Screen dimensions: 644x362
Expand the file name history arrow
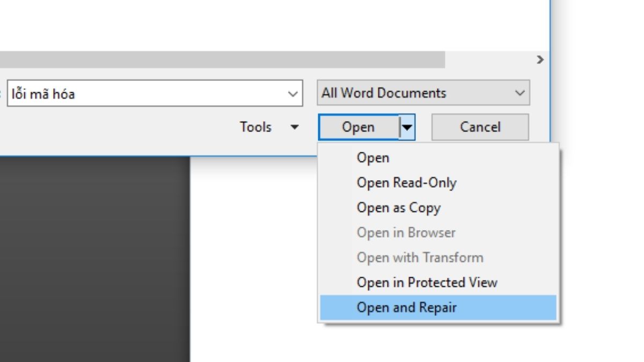click(x=293, y=94)
